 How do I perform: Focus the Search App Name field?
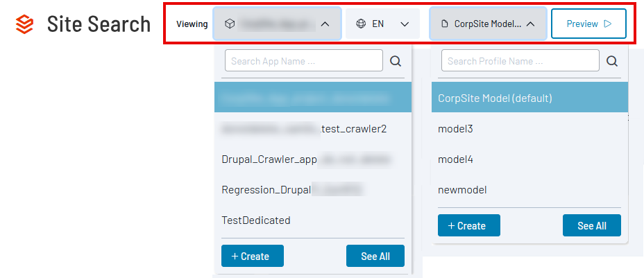point(303,61)
